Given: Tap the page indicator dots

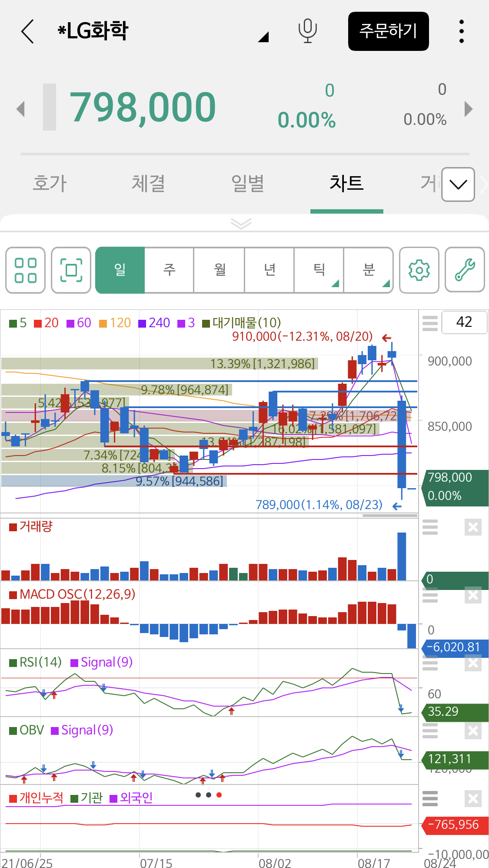Looking at the screenshot, I should [x=209, y=795].
